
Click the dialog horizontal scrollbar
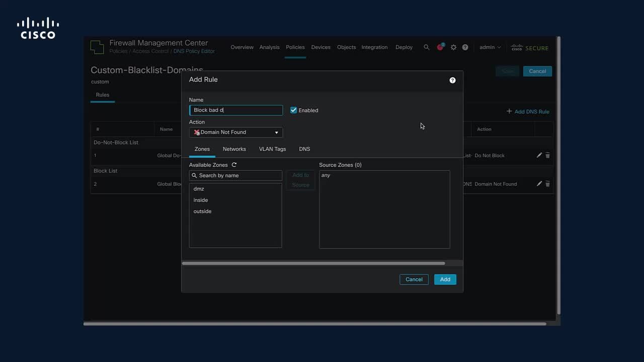tap(313, 263)
